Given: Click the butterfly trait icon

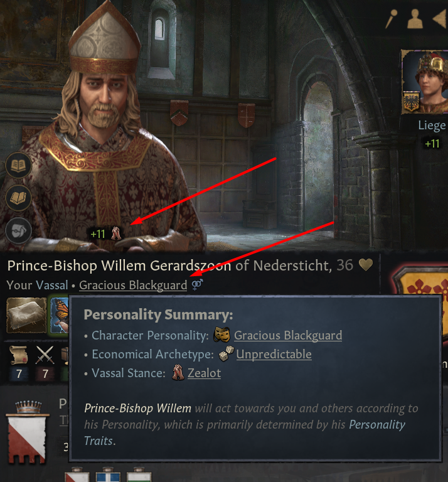Looking at the screenshot, I should [x=60, y=315].
